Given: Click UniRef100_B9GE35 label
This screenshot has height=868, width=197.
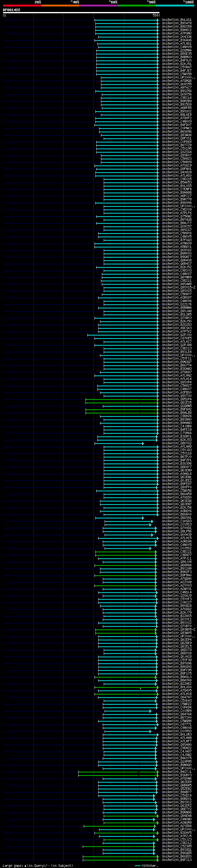Looking at the screenshot, I should [x=176, y=54].
